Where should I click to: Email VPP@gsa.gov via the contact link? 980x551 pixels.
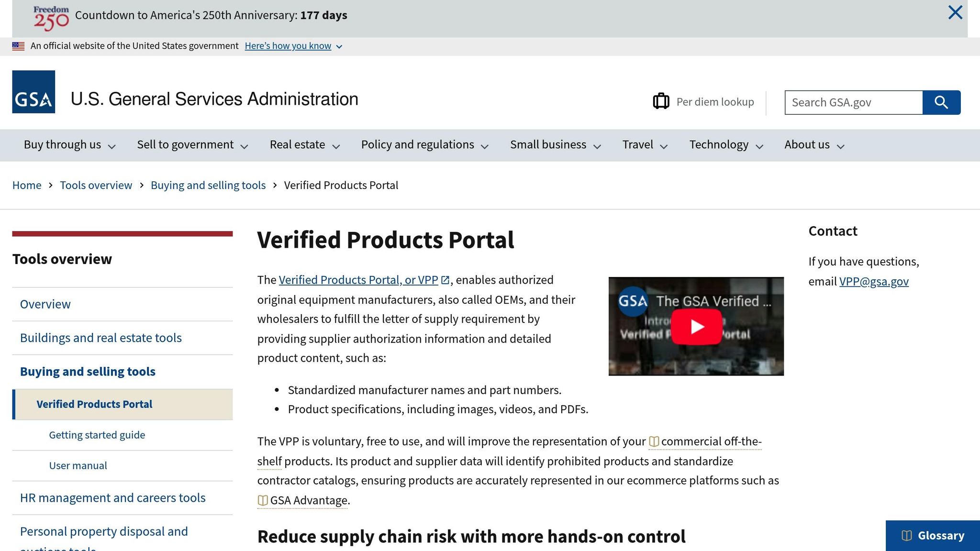(x=874, y=282)
